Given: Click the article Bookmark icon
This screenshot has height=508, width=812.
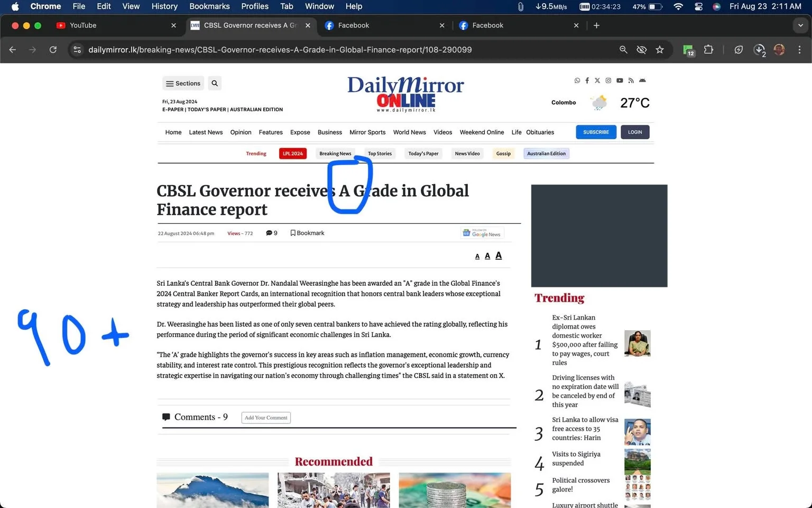Looking at the screenshot, I should click(x=293, y=233).
